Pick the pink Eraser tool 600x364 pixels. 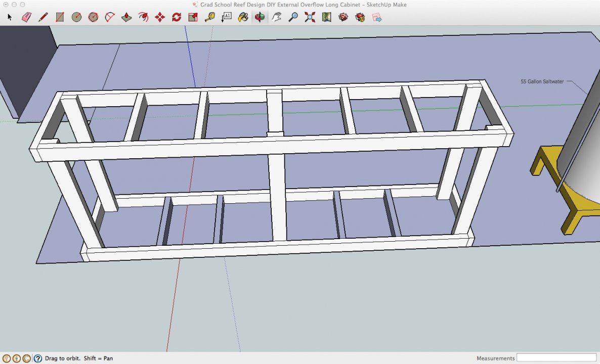26,17
